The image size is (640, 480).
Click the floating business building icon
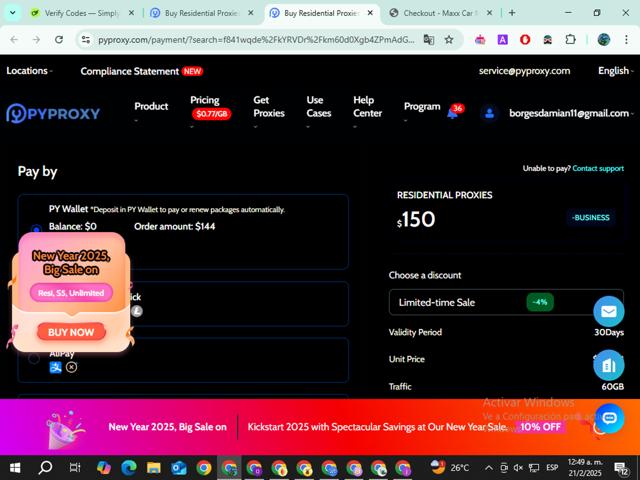click(x=609, y=365)
